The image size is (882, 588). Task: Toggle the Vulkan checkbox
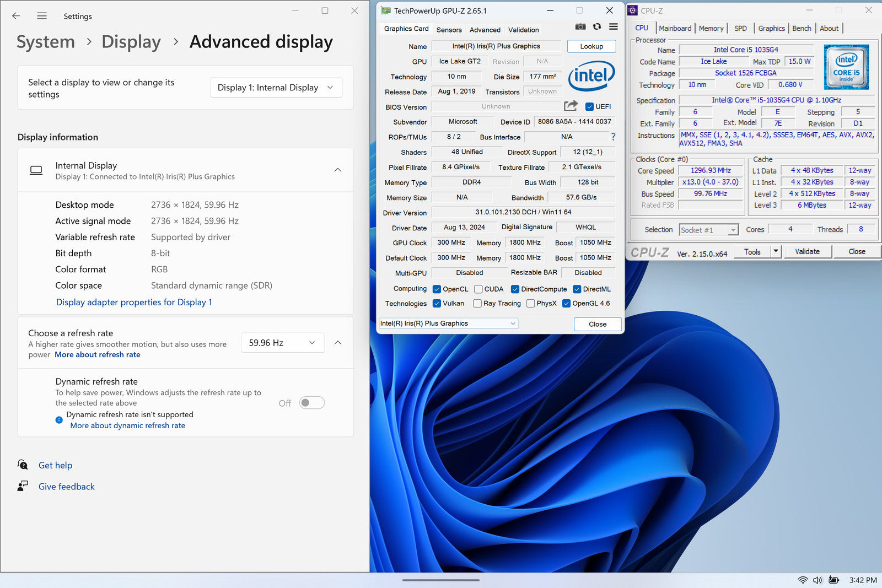tap(437, 303)
